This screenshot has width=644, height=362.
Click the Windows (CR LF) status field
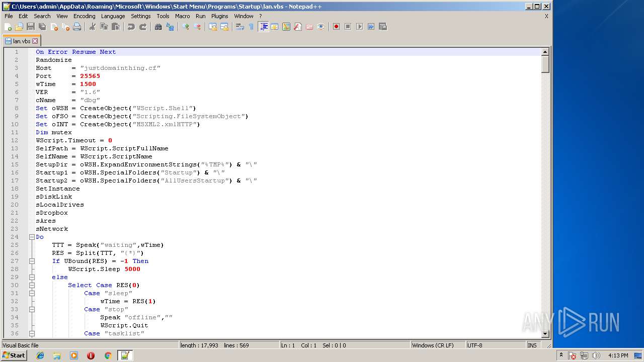(x=437, y=345)
